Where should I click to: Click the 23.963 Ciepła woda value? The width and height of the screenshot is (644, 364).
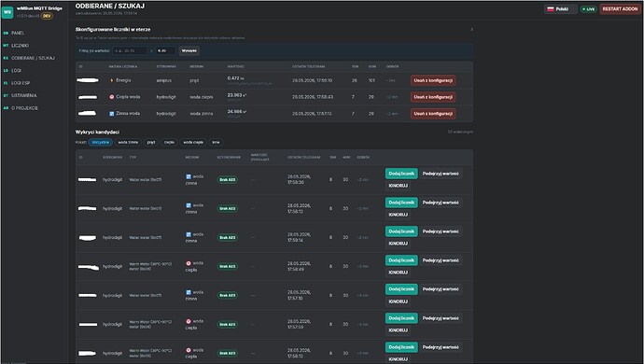(x=237, y=95)
